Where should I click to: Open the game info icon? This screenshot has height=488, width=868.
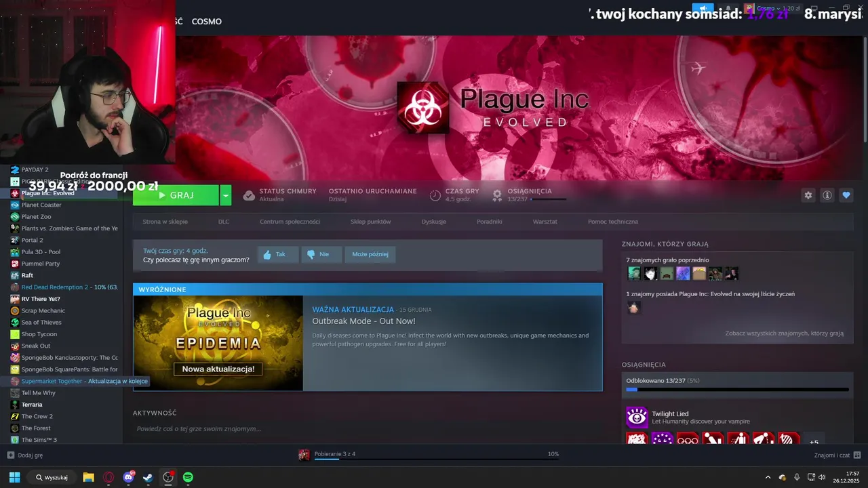coord(827,195)
